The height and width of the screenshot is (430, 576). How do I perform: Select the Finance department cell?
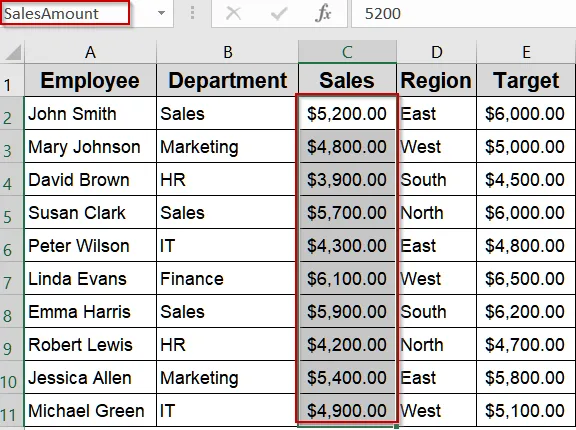227,279
